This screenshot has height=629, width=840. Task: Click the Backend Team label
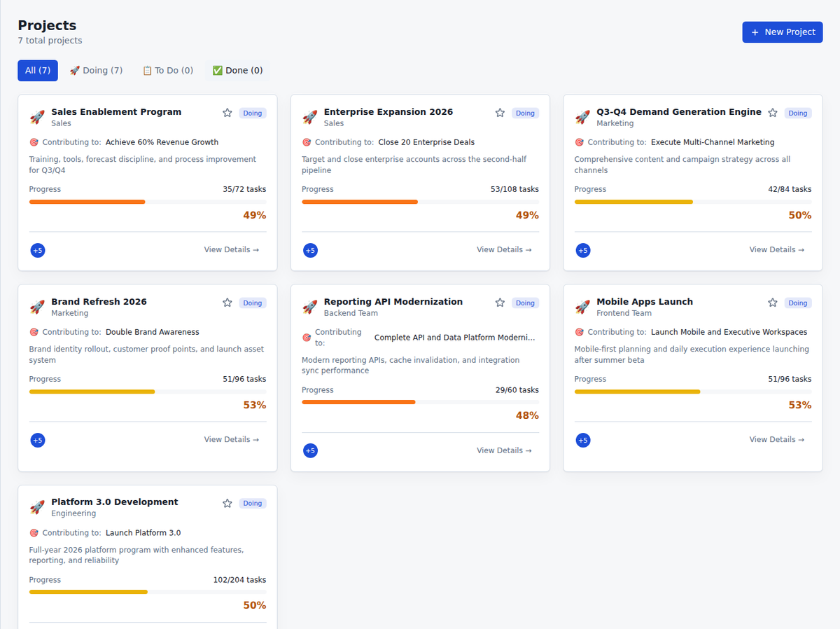[x=351, y=313]
